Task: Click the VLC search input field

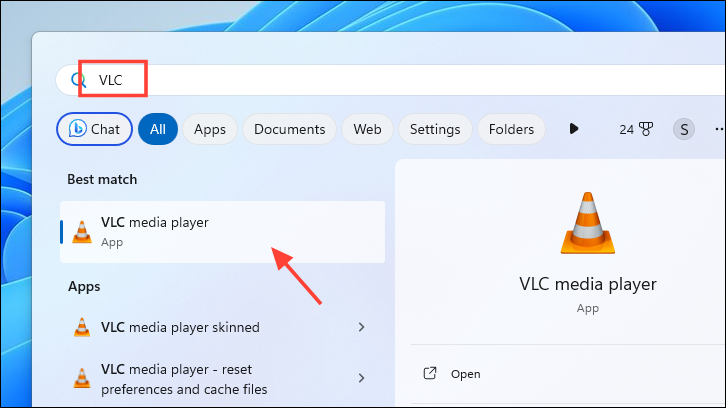Action: 390,80
